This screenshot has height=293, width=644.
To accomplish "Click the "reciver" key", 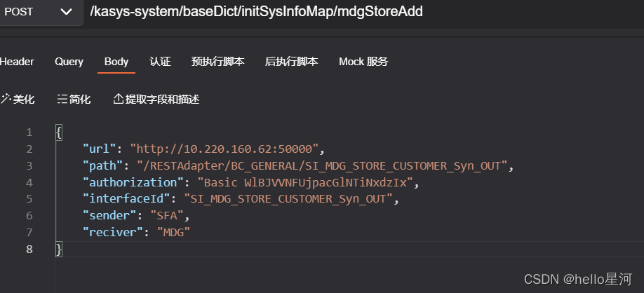I will coord(113,232).
